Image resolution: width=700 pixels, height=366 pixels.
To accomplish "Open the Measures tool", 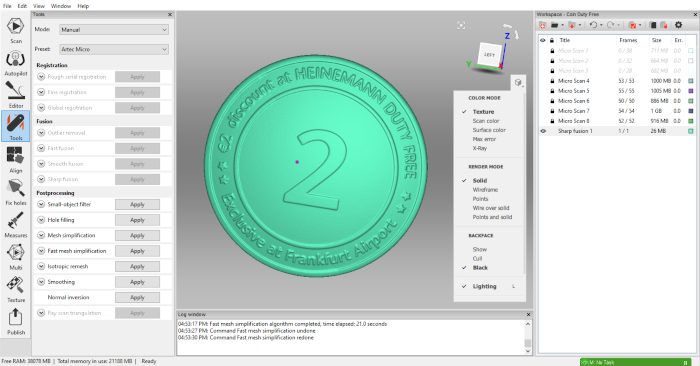I will 16,225.
